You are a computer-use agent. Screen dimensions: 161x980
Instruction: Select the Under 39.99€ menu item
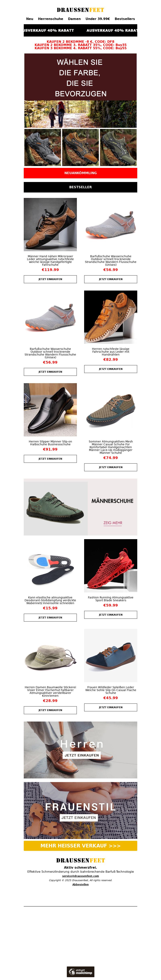click(x=98, y=19)
